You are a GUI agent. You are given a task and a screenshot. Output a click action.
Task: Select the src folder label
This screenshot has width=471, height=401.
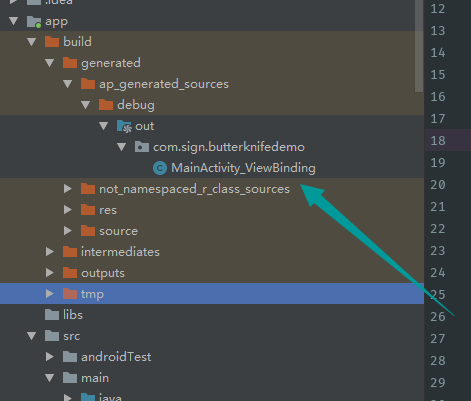click(72, 336)
